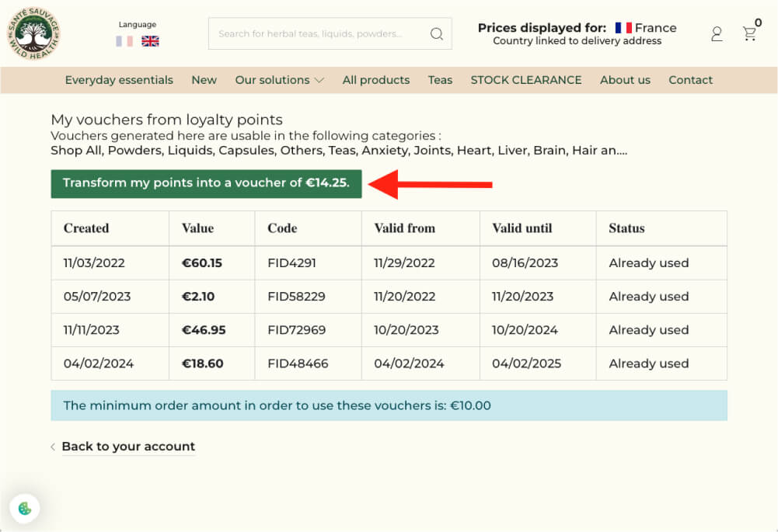Viewport: 778px width, 532px height.
Task: Transform points into €14.25 voucher
Action: coord(207,183)
